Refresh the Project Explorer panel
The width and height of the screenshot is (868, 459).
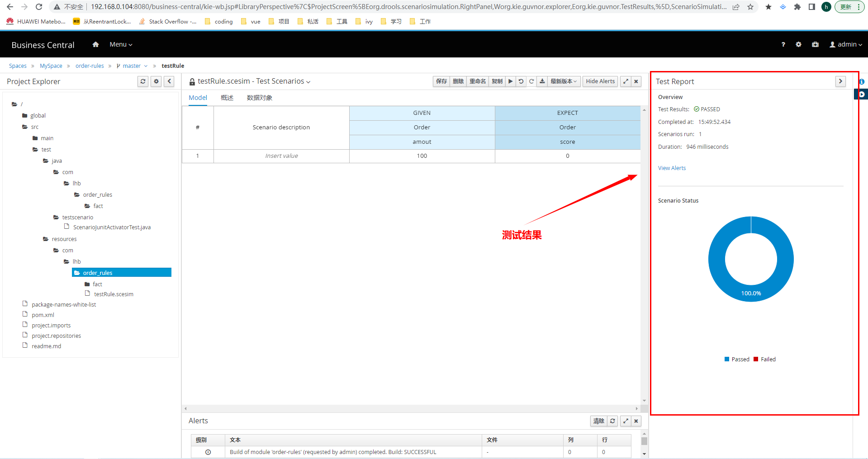coord(143,81)
